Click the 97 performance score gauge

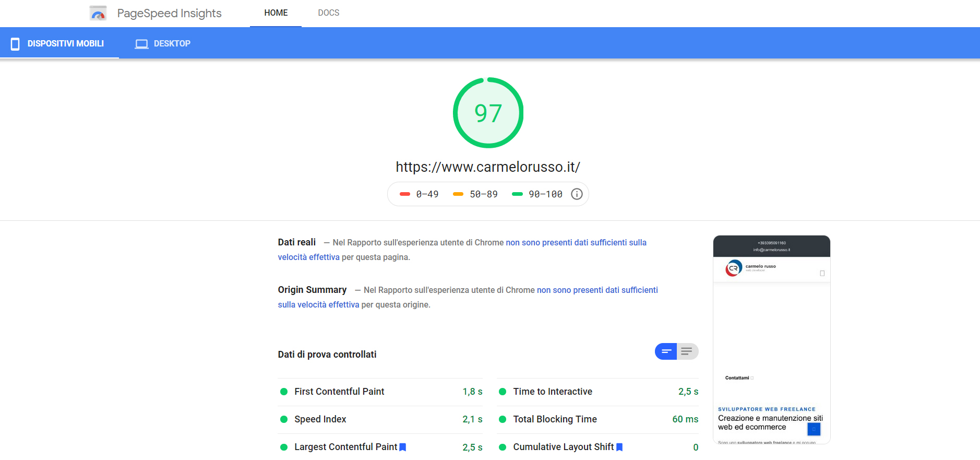click(x=488, y=113)
